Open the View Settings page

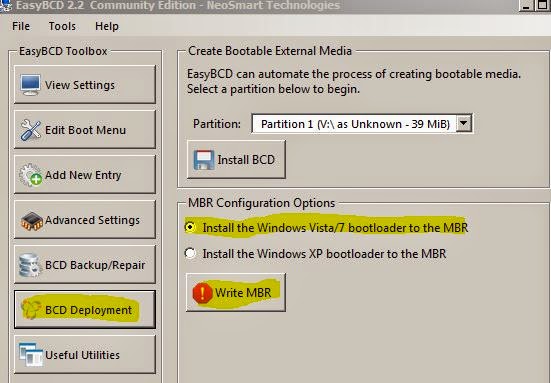[x=85, y=84]
